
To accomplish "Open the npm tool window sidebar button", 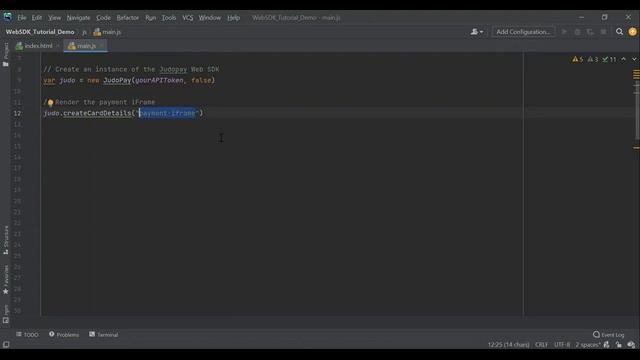I will pyautogui.click(x=6, y=314).
